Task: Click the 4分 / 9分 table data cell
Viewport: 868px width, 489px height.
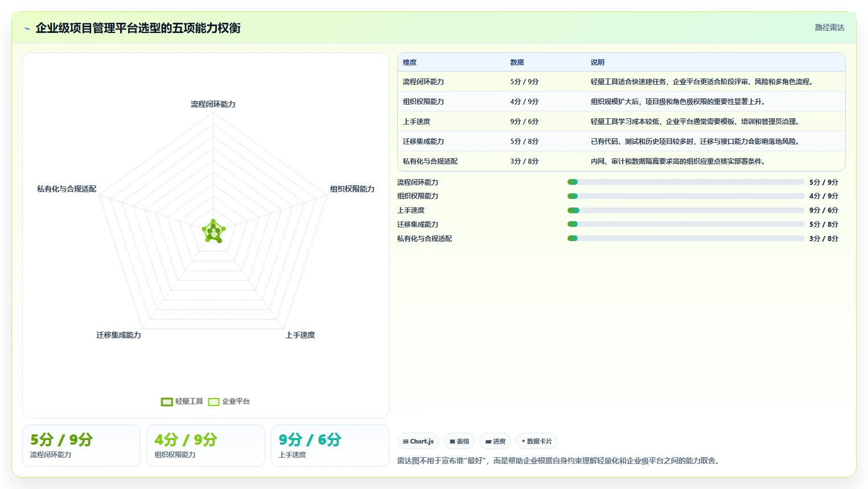Action: click(524, 102)
